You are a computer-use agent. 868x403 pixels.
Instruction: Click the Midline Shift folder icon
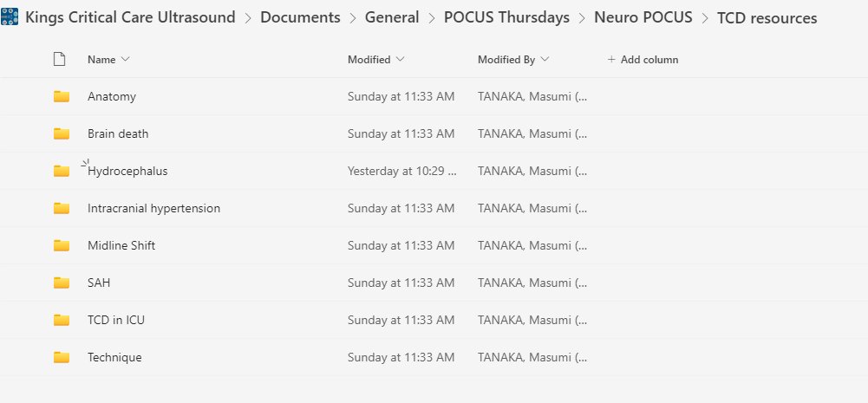tap(62, 245)
